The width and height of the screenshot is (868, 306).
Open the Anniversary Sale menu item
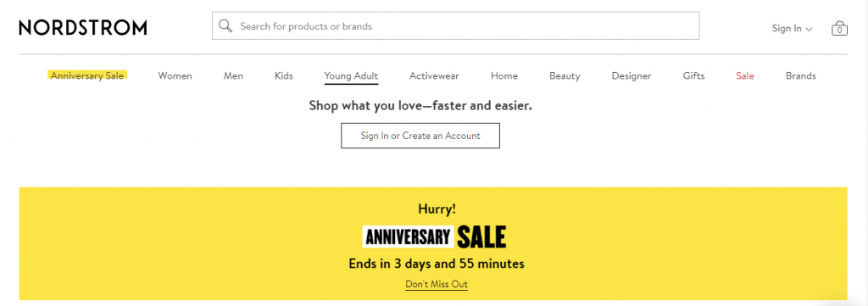(x=87, y=75)
